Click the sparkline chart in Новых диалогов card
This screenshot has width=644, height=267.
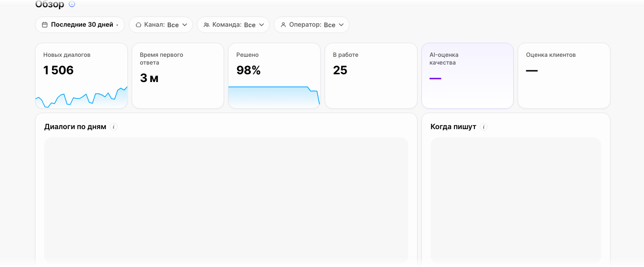82,97
